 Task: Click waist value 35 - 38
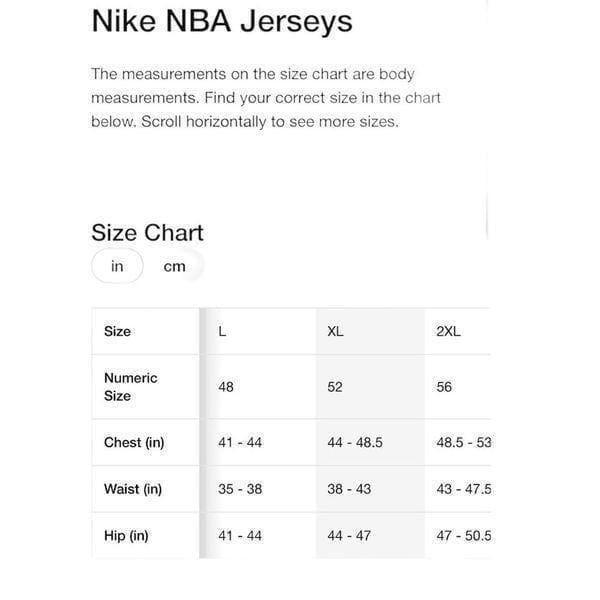click(x=240, y=489)
